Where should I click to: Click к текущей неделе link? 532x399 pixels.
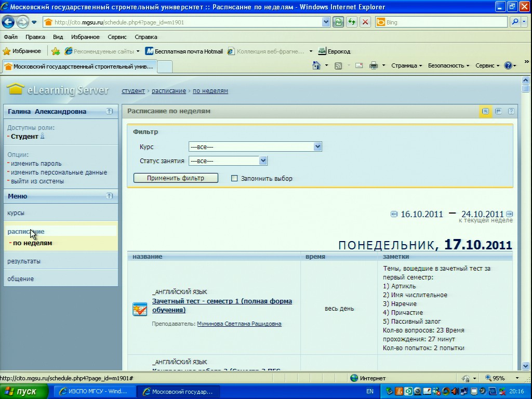(x=486, y=220)
